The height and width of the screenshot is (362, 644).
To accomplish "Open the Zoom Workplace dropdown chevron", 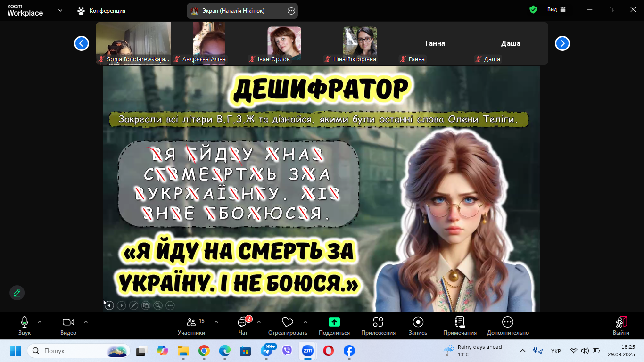I will [x=60, y=10].
